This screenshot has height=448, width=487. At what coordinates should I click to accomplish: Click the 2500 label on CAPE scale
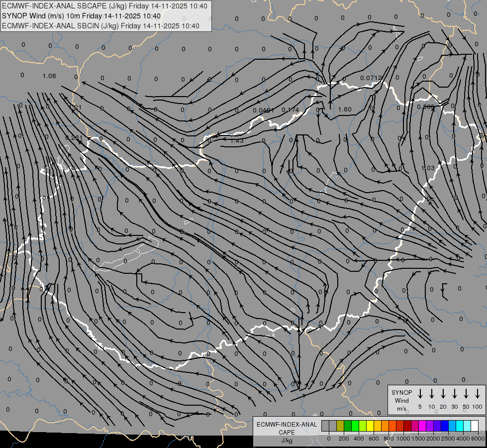pos(448,439)
